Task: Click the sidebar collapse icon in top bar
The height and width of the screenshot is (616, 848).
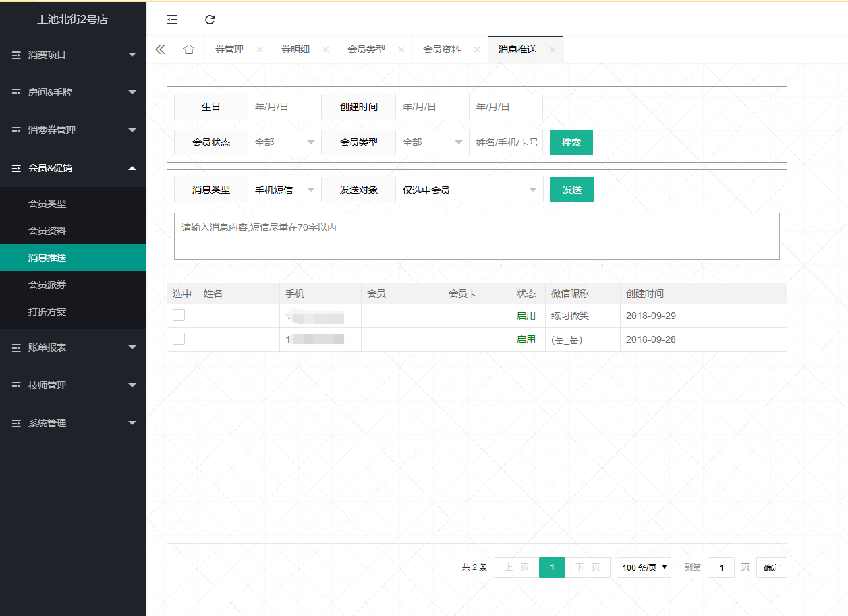Action: [172, 20]
